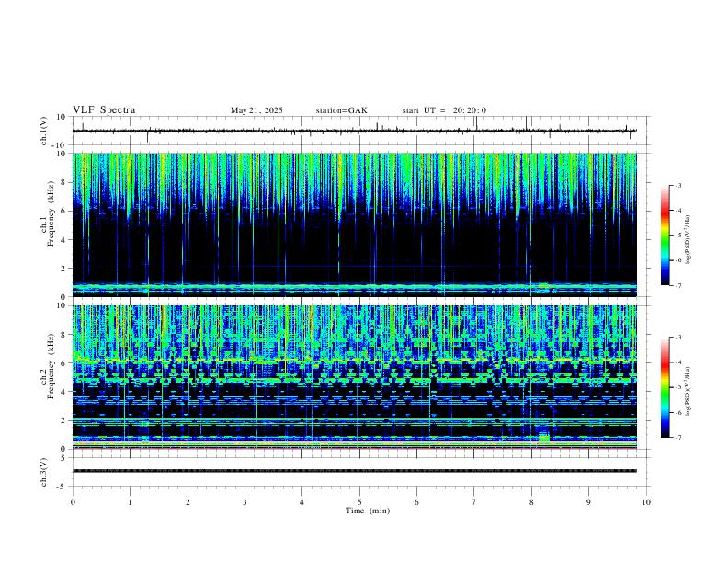Click time axis tick label "5"
This screenshot has width=728, height=563.
[x=359, y=502]
